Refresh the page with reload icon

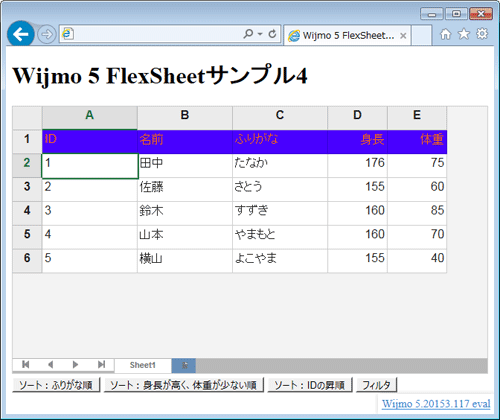[x=272, y=34]
